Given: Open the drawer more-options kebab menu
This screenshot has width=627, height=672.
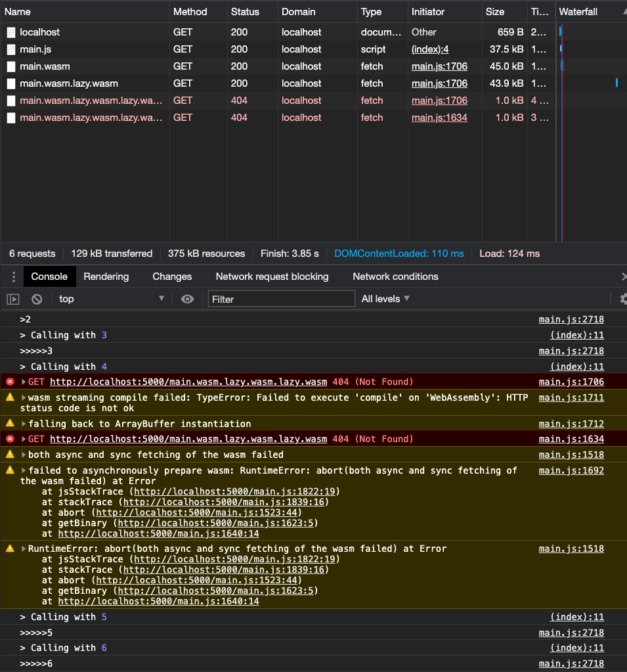Looking at the screenshot, I should pyautogui.click(x=14, y=277).
